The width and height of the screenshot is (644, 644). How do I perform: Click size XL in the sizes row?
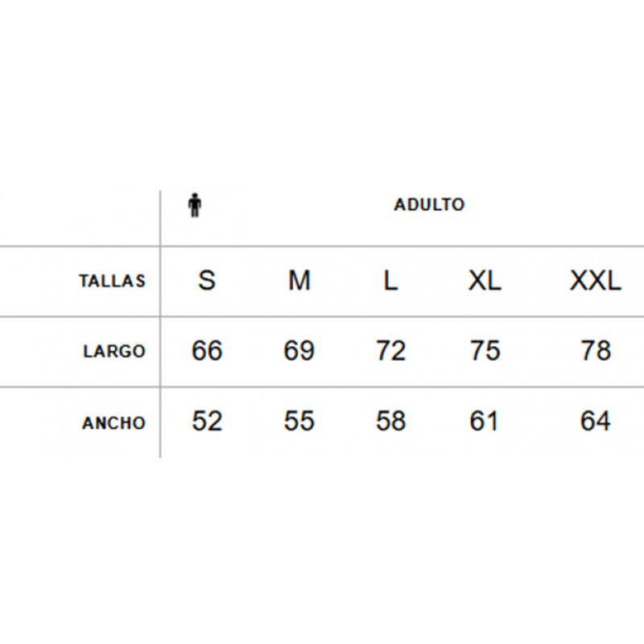(485, 280)
